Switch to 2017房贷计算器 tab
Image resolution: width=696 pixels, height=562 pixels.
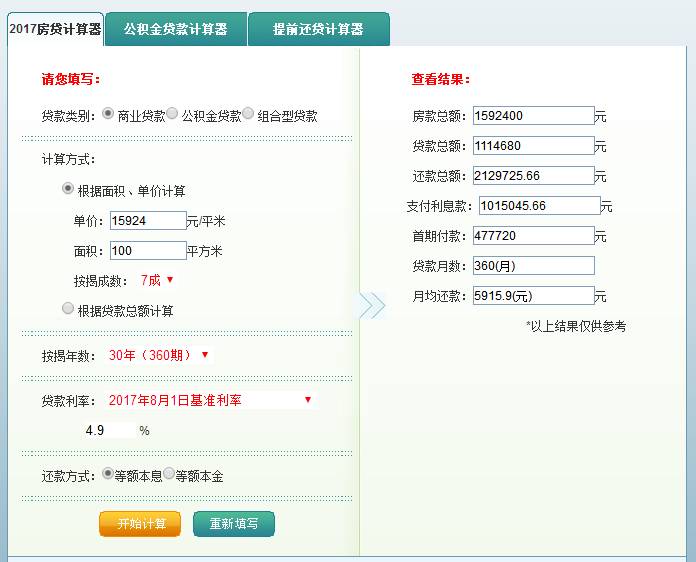point(55,29)
